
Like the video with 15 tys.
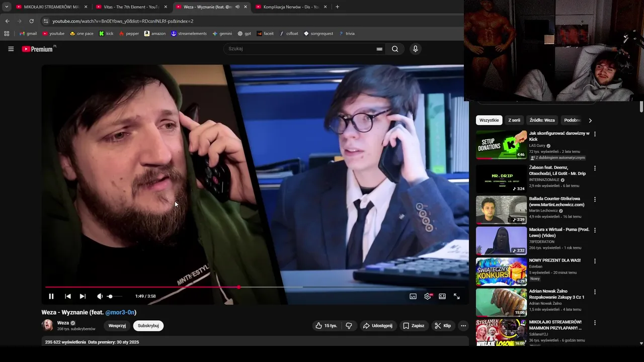coord(326,326)
